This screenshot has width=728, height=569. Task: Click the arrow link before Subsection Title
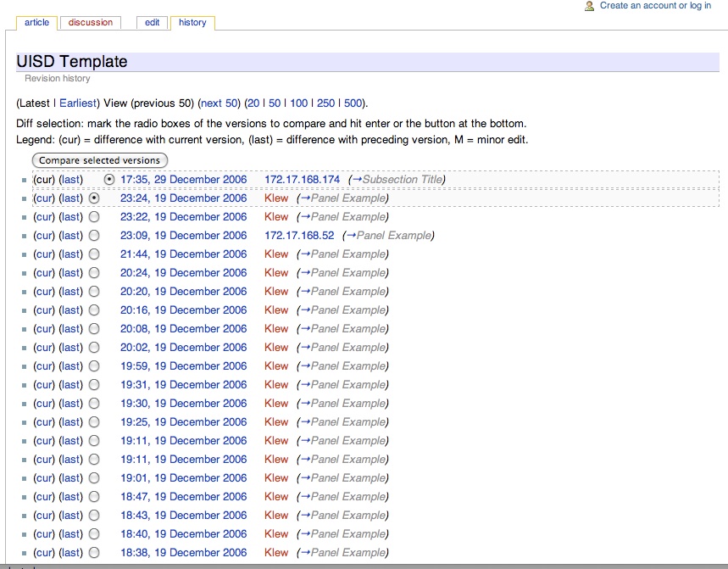click(x=356, y=180)
